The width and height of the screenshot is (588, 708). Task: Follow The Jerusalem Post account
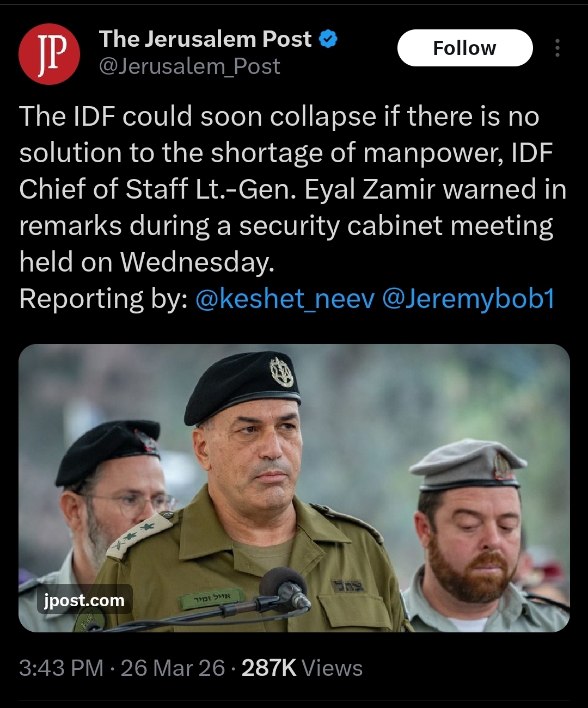coord(465,48)
